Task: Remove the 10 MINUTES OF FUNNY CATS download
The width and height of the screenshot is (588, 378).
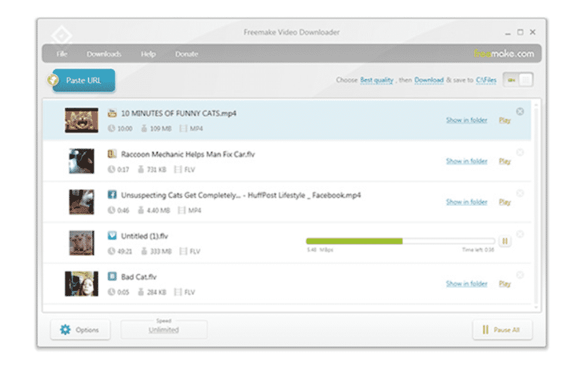Action: 520,112
